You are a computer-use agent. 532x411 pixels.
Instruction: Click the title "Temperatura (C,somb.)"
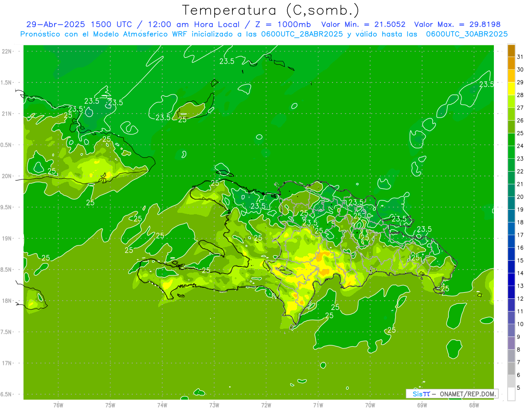271,10
